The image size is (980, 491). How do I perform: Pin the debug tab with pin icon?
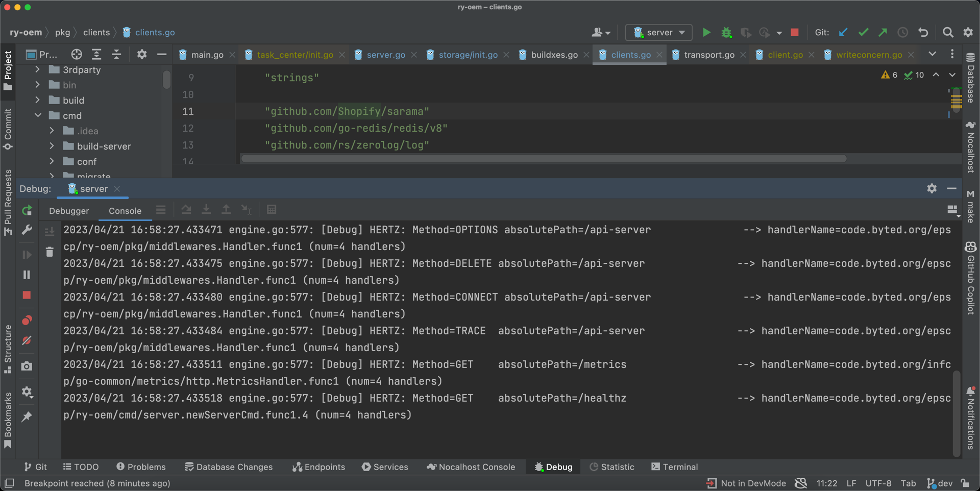click(27, 417)
